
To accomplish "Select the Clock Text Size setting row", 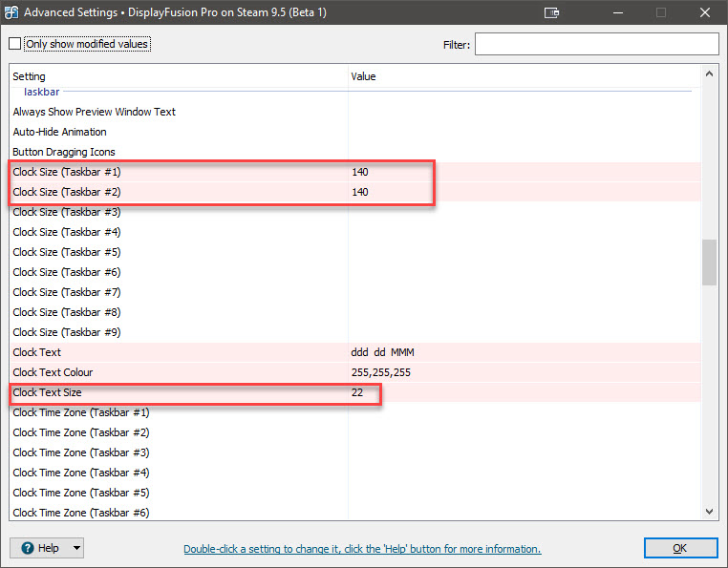I will tap(54, 392).
